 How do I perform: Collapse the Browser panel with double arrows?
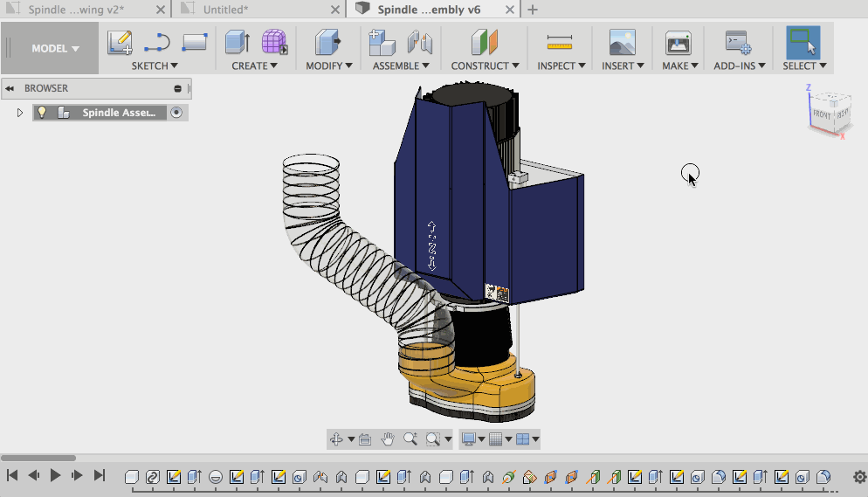click(x=10, y=88)
